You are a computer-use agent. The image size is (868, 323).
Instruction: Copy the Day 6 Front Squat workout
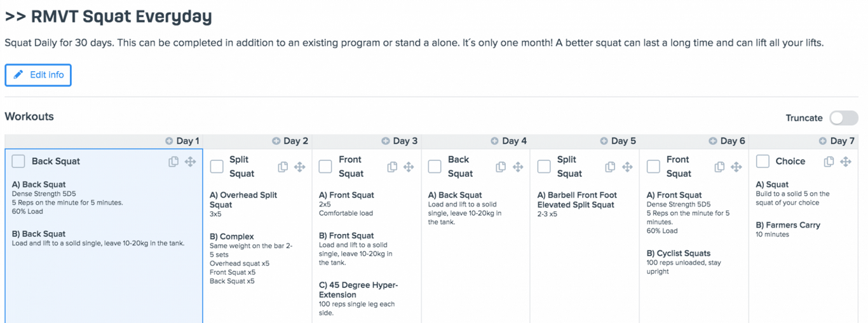[x=719, y=167]
